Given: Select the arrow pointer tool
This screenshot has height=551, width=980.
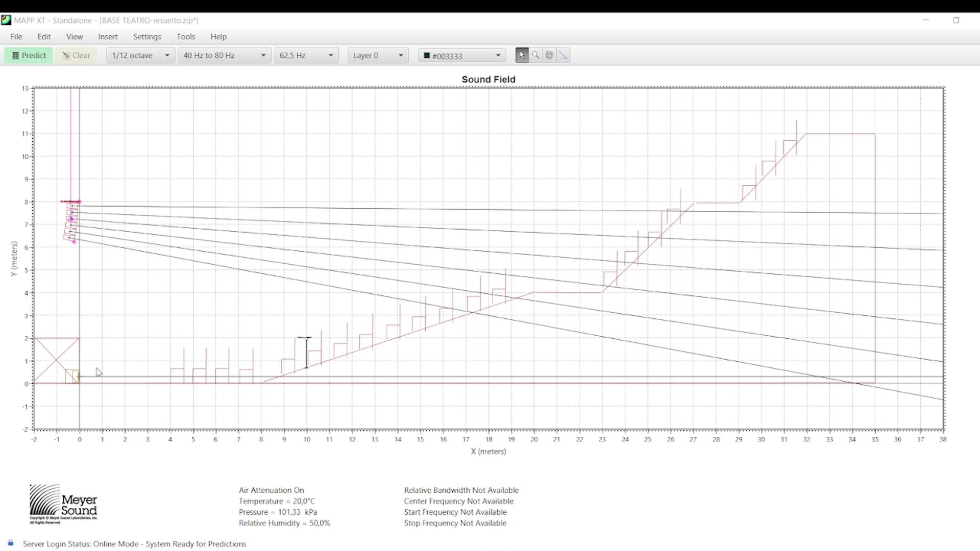Looking at the screenshot, I should pyautogui.click(x=522, y=55).
